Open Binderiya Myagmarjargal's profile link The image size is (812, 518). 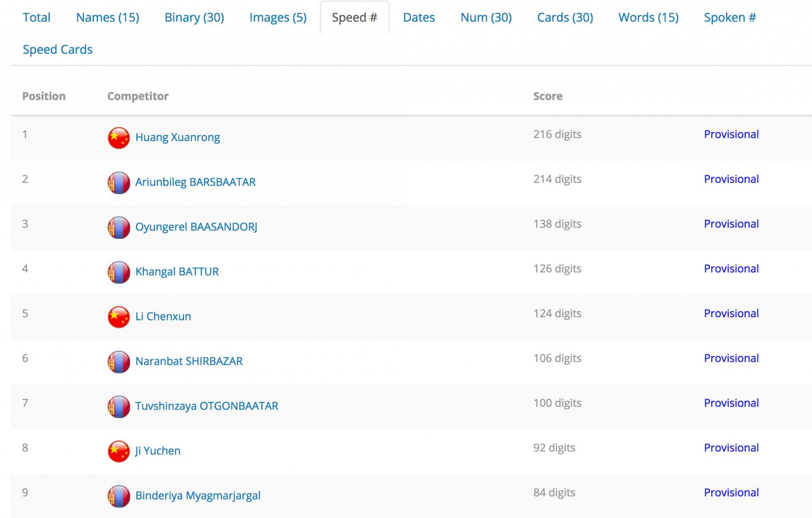pyautogui.click(x=198, y=496)
